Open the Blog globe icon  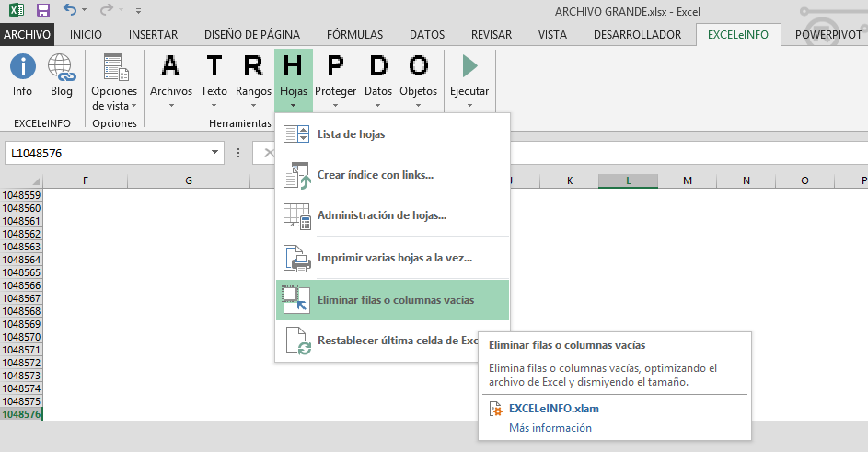(62, 68)
